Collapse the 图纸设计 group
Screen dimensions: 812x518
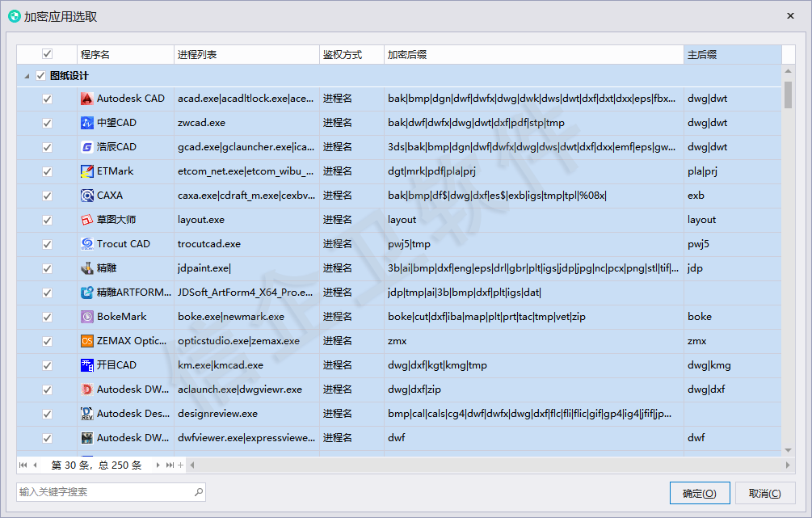coord(27,76)
